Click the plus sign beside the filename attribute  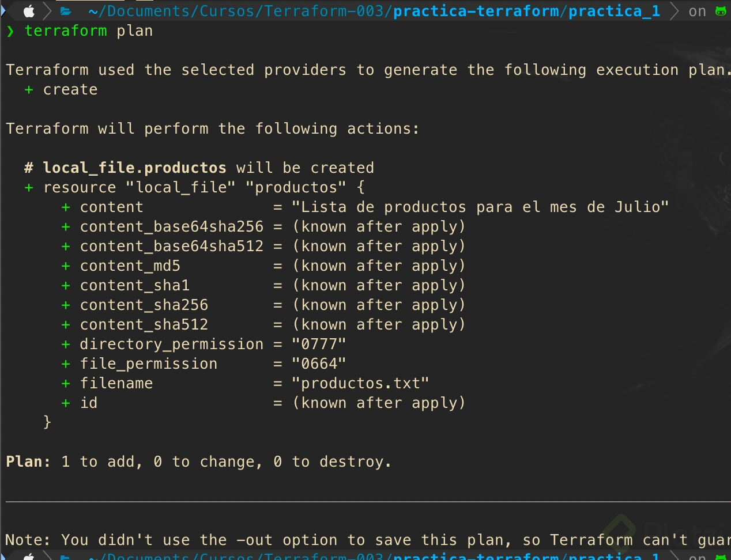click(x=66, y=384)
